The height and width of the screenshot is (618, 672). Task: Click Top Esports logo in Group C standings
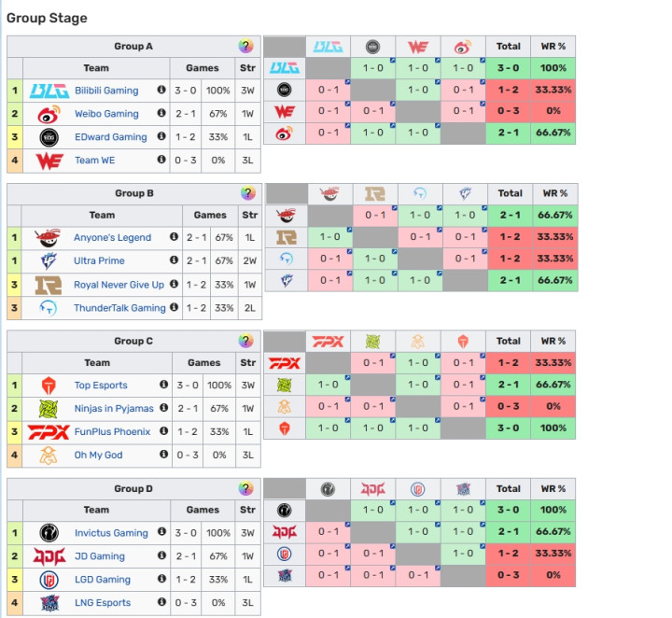click(49, 386)
